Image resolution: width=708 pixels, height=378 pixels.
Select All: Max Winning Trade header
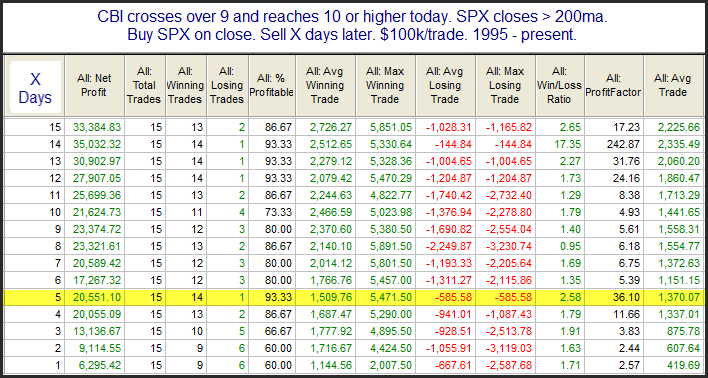point(385,85)
